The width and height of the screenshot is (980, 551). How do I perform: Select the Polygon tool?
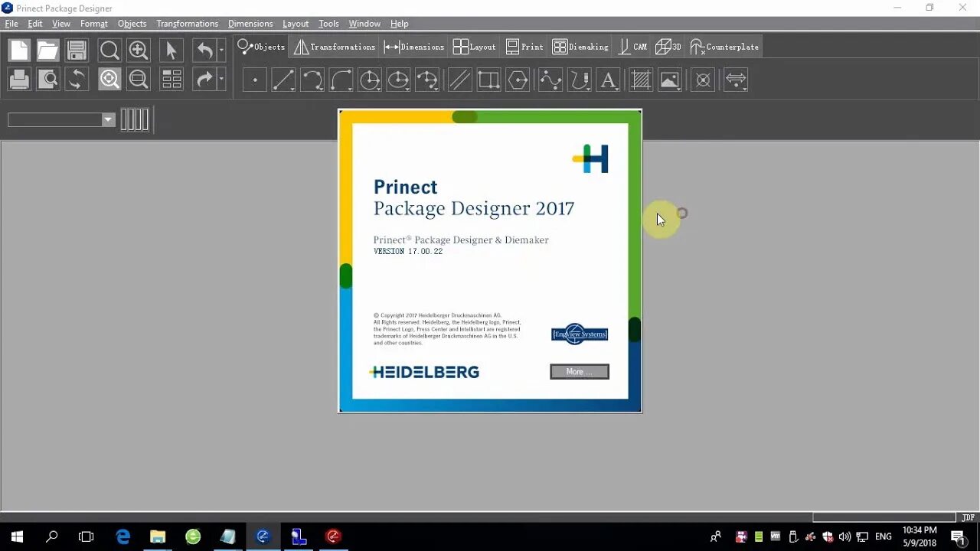518,80
